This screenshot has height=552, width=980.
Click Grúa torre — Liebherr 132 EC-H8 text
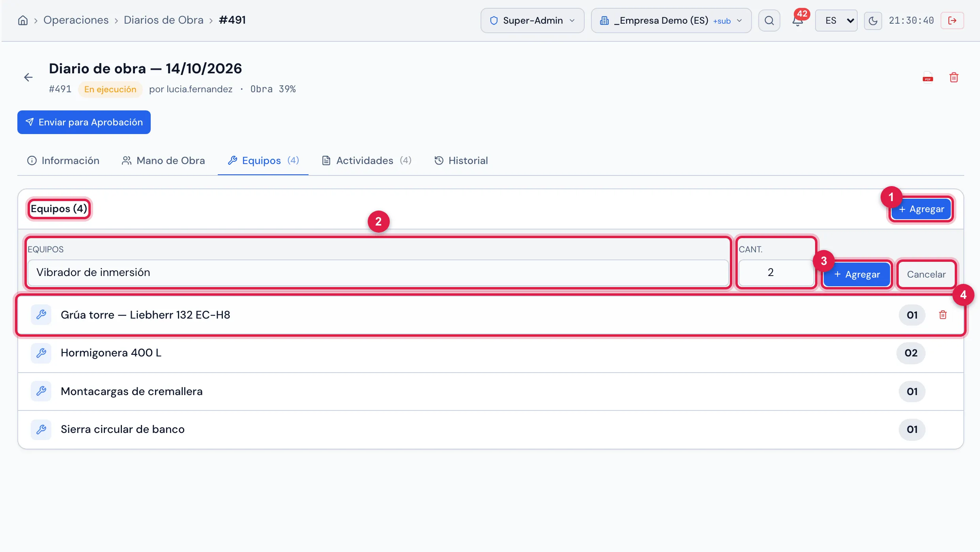click(145, 315)
